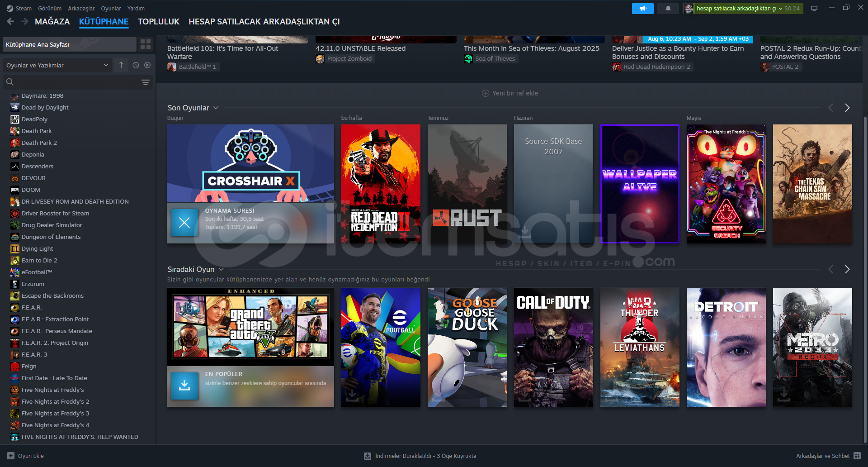The height and width of the screenshot is (467, 868).
Task: Switch to the MAĞAZA tab
Action: click(52, 22)
